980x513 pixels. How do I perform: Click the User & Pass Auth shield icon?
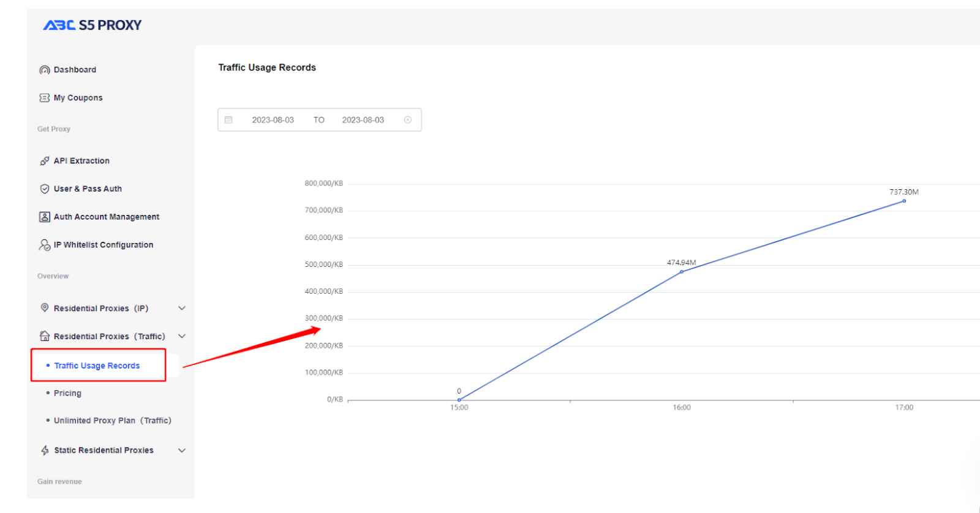coord(45,189)
